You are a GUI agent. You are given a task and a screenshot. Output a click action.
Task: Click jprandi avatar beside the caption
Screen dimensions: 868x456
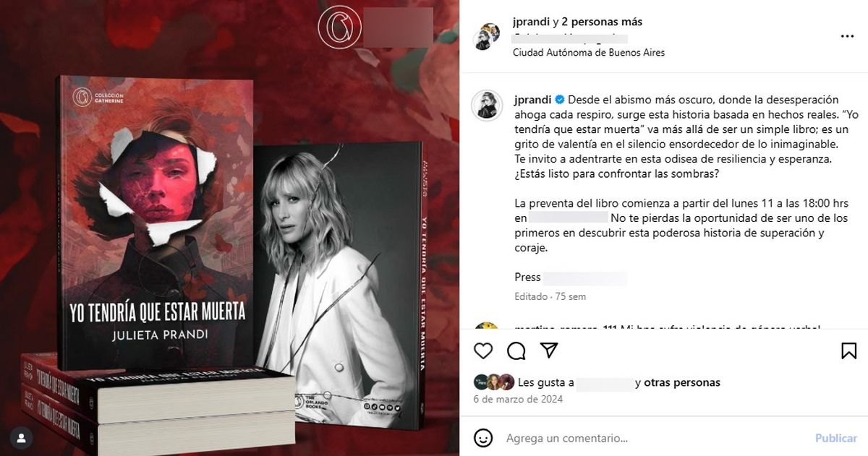click(x=486, y=106)
